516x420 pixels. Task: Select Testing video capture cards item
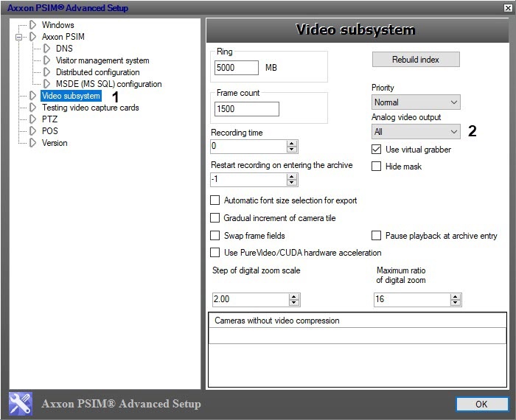(91, 108)
